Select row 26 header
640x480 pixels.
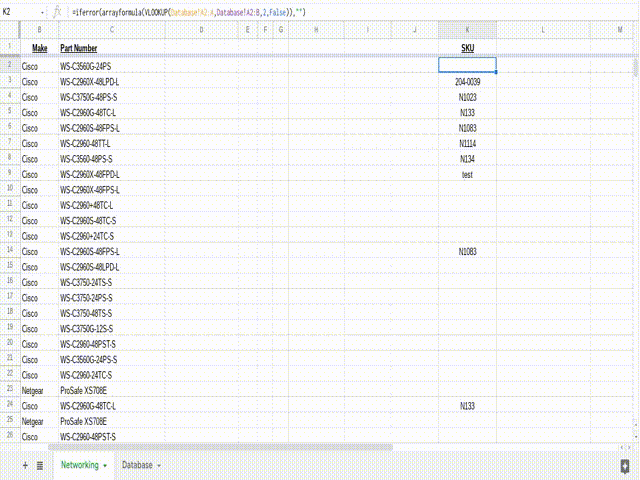(x=10, y=436)
